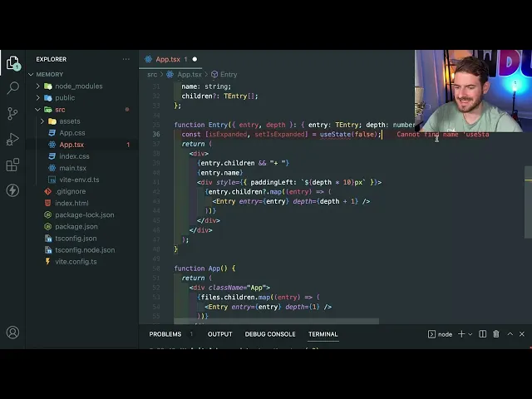532x399 pixels.
Task: Open tsconfig.json file
Action: point(76,239)
